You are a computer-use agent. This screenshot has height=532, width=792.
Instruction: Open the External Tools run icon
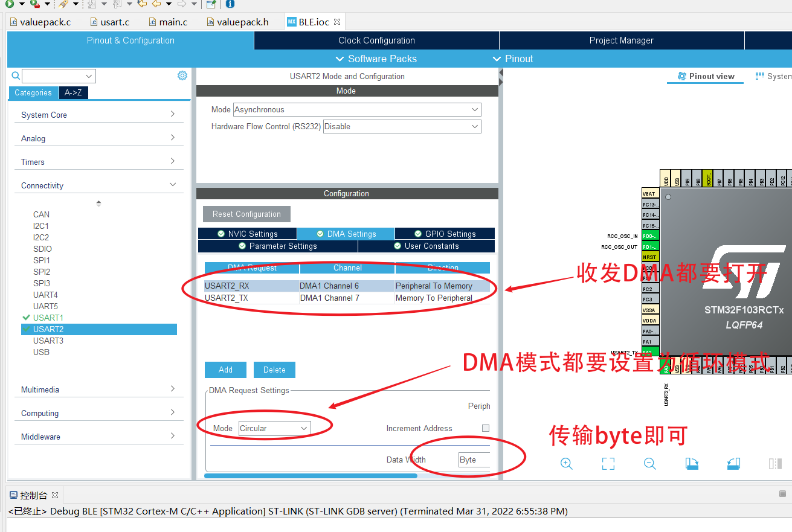(x=35, y=4)
